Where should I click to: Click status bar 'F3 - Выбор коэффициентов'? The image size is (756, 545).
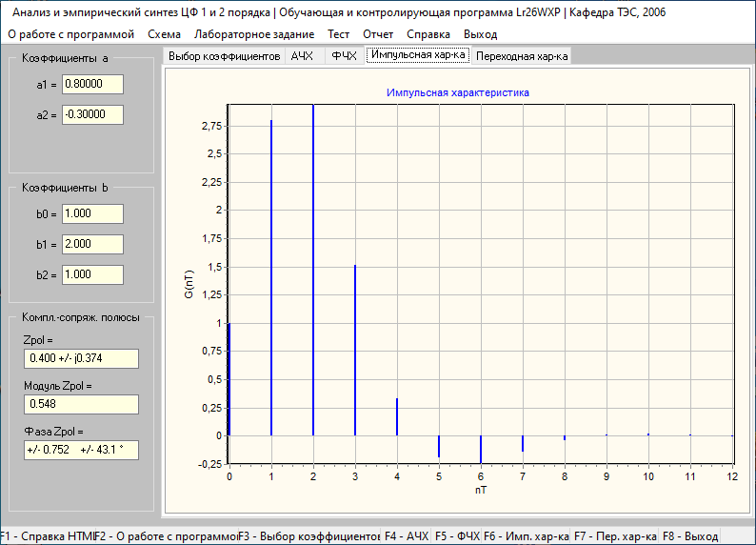pos(309,536)
